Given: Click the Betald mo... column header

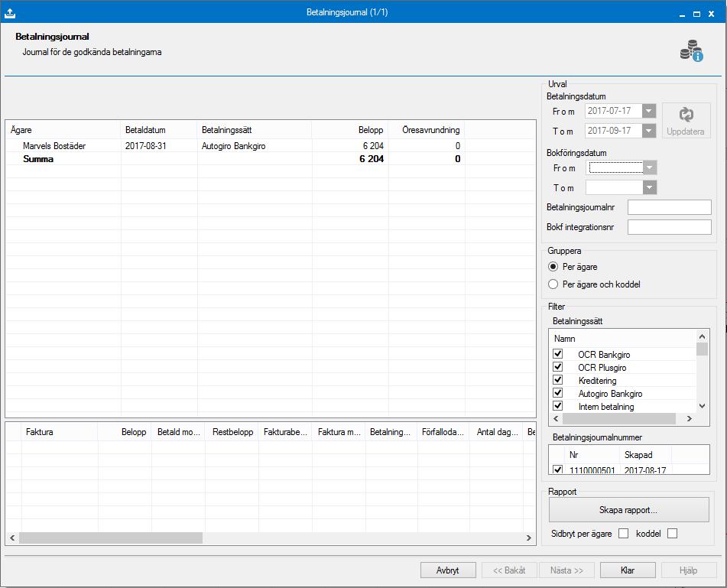Looking at the screenshot, I should click(179, 432).
